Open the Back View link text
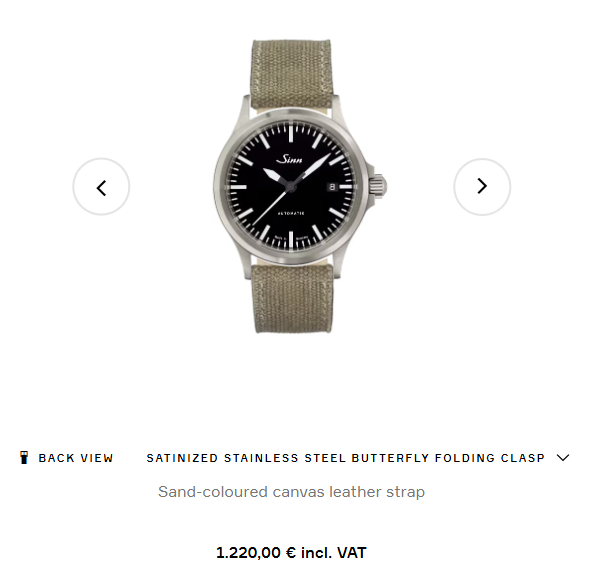Viewport: 601px width, 580px height. pos(76,458)
